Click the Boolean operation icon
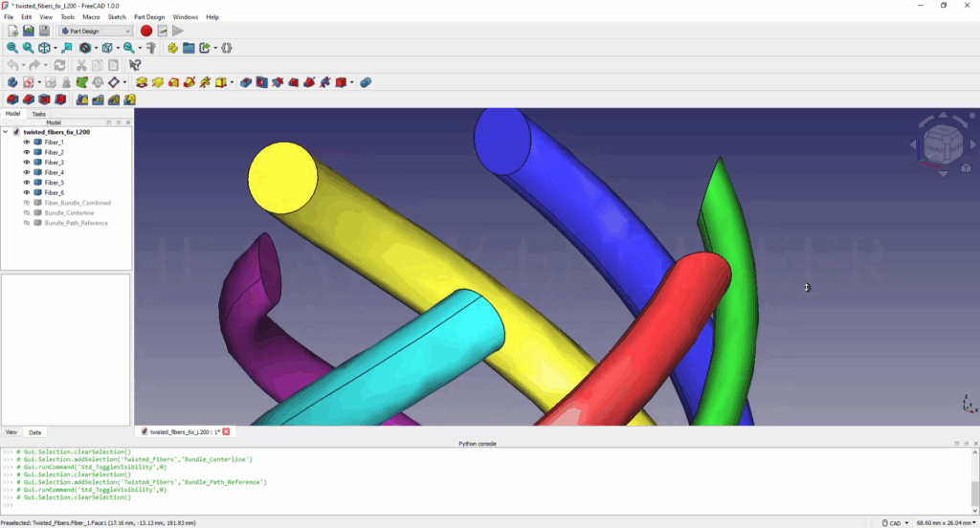Viewport: 980px width, 528px height. (x=366, y=82)
